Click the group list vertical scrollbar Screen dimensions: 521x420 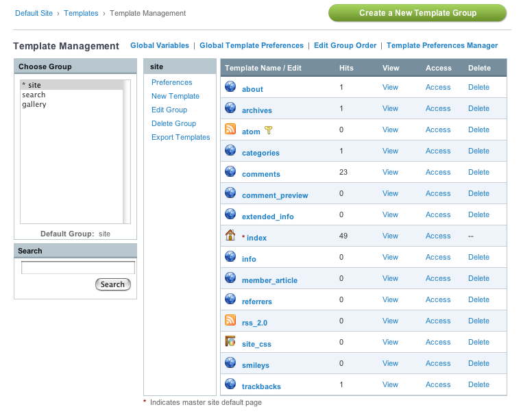pyautogui.click(x=127, y=151)
